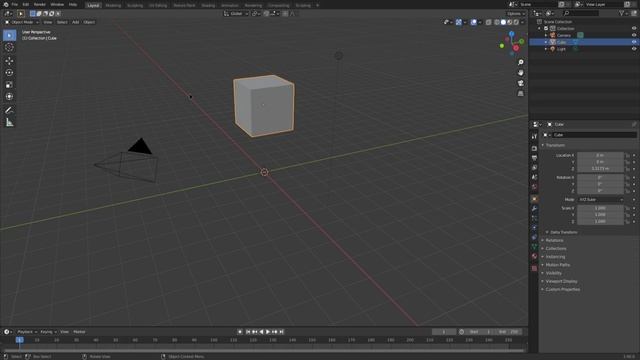This screenshot has height=360, width=640.
Task: Select the Rotate tool
Action: click(x=9, y=73)
